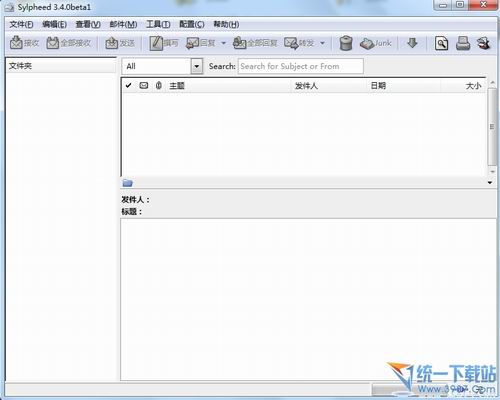Open the All filter combo box
The width and height of the screenshot is (500, 400).
coord(162,66)
